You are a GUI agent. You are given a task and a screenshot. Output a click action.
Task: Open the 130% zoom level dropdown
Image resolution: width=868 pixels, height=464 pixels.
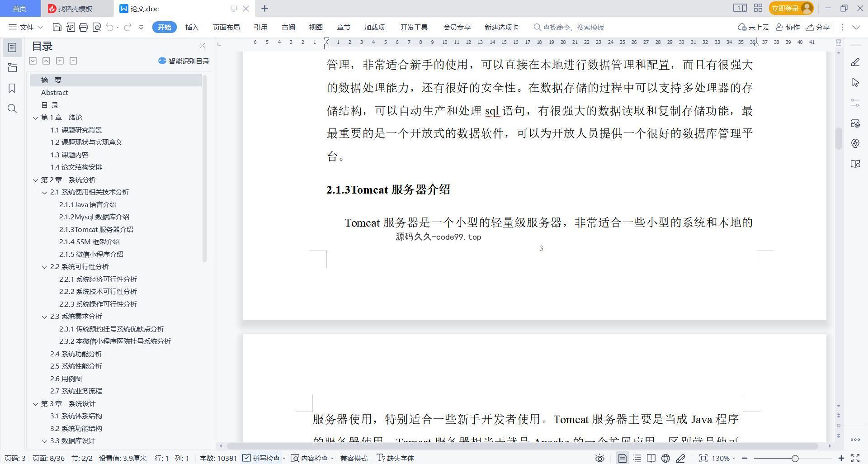coord(723,458)
